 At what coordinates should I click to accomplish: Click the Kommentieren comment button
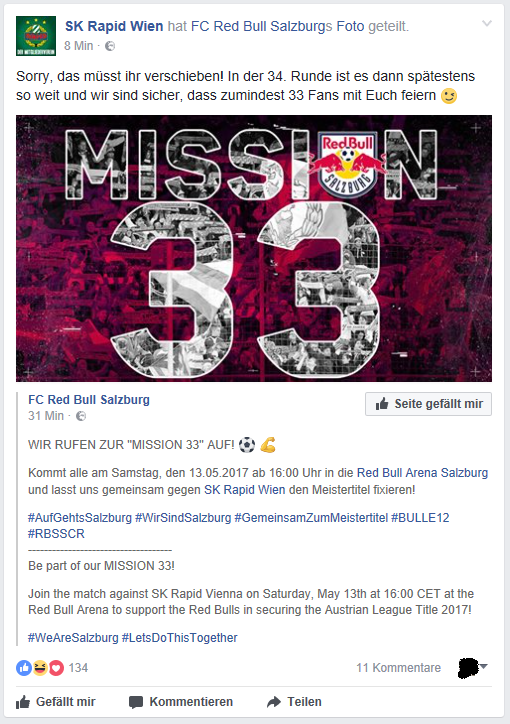(x=181, y=702)
